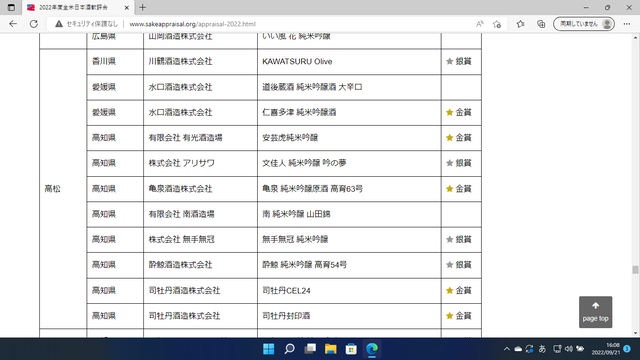Click the 司牡丹封印酒 cell

(349, 316)
